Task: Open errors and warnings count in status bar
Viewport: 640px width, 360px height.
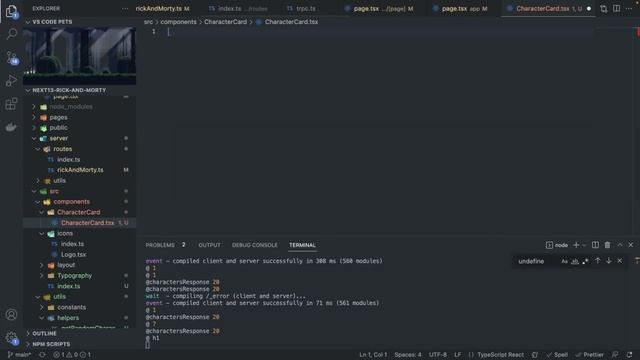Action: tap(72, 355)
